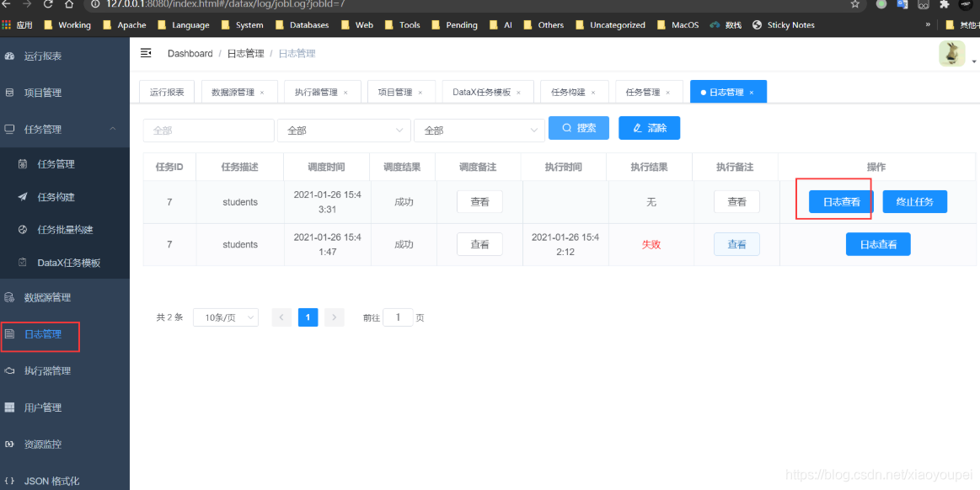
Task: Open the 10条/页 page size dropdown
Action: coord(226,317)
